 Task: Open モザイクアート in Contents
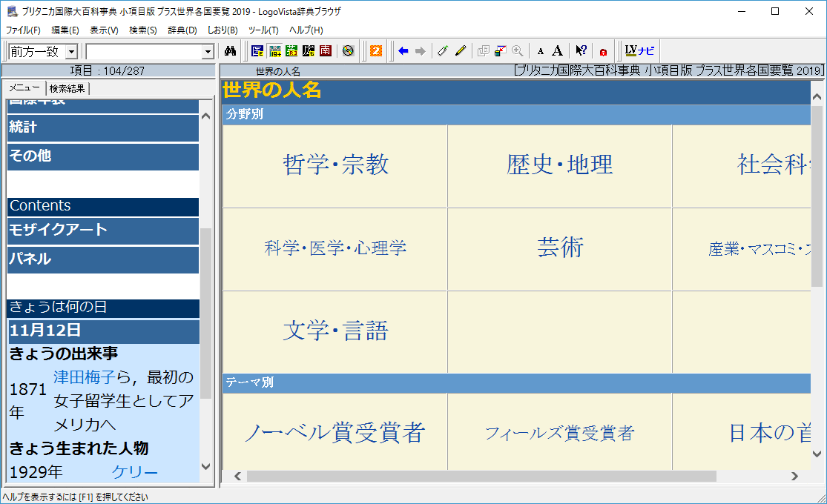pos(103,231)
